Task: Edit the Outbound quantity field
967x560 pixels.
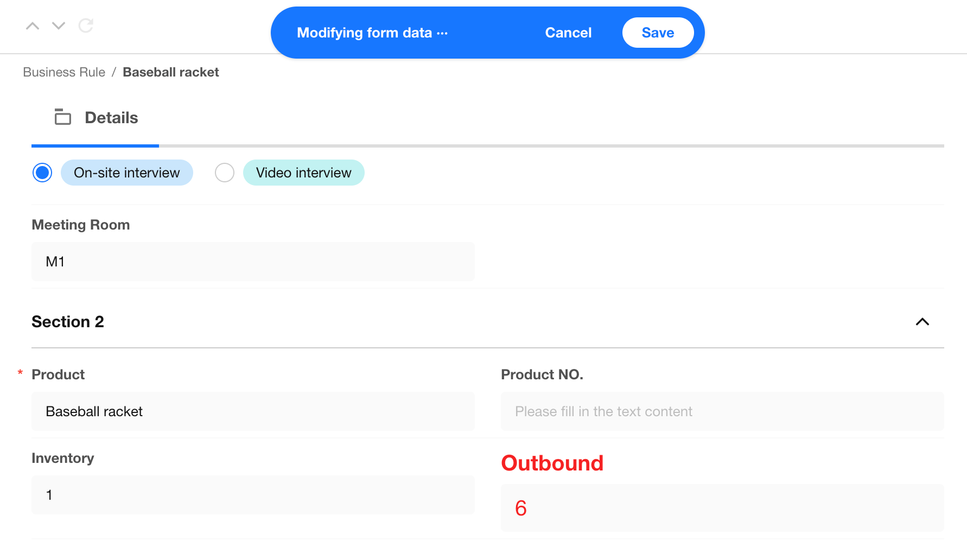Action: [722, 508]
